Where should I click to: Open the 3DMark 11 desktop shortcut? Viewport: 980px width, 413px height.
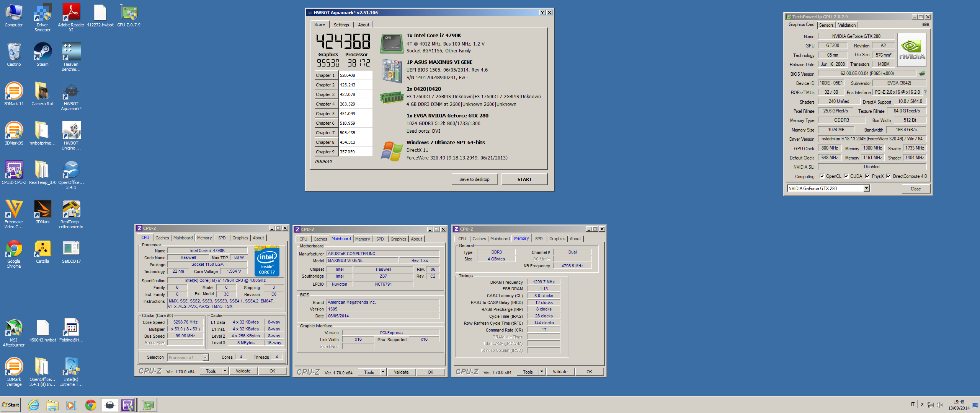point(14,94)
